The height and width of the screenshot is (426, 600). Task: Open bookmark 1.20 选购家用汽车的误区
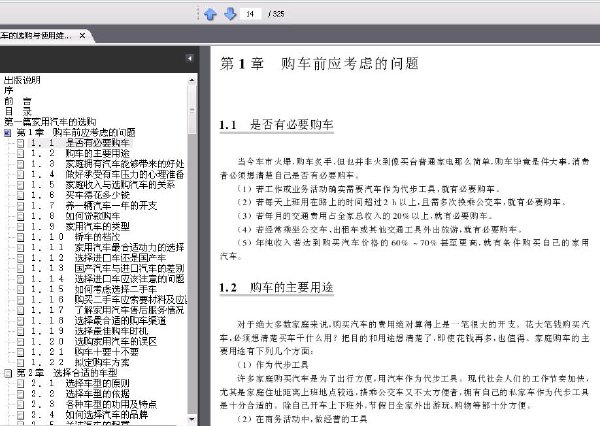94,341
